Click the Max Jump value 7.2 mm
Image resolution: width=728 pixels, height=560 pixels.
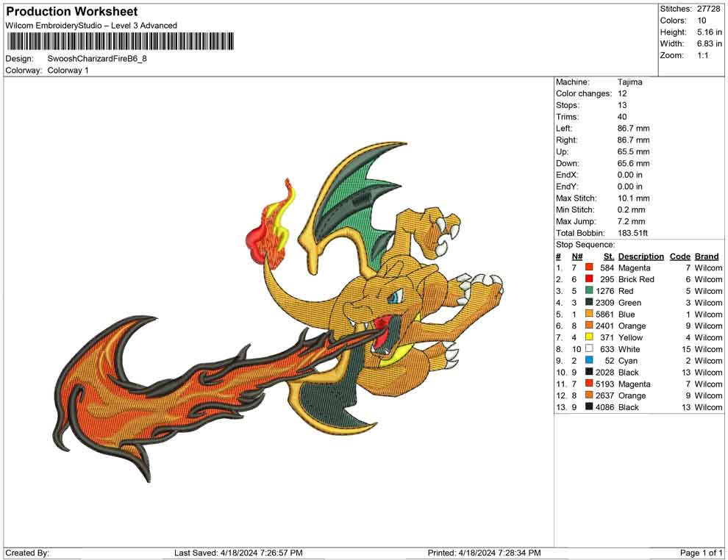[632, 221]
